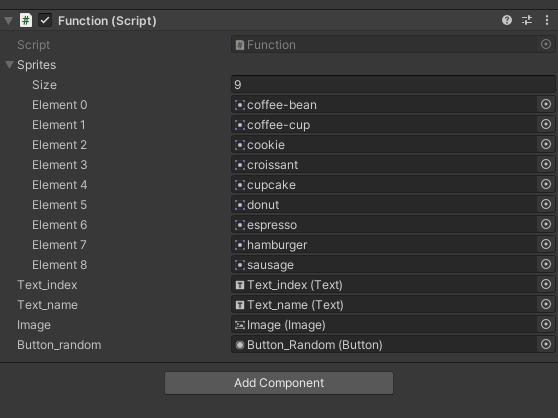The image size is (558, 418).
Task: Select the hamburger sprite reference field
Action: click(x=384, y=245)
